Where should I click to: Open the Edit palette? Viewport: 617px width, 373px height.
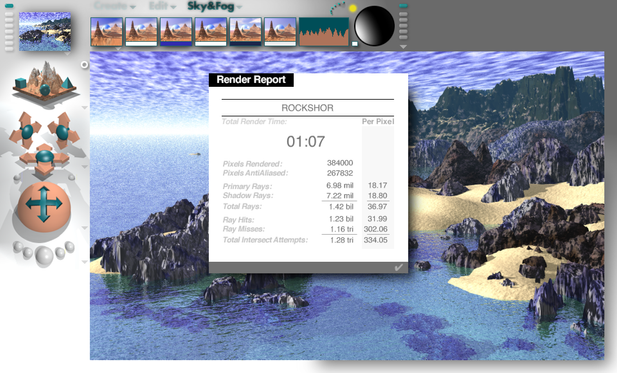pos(158,6)
